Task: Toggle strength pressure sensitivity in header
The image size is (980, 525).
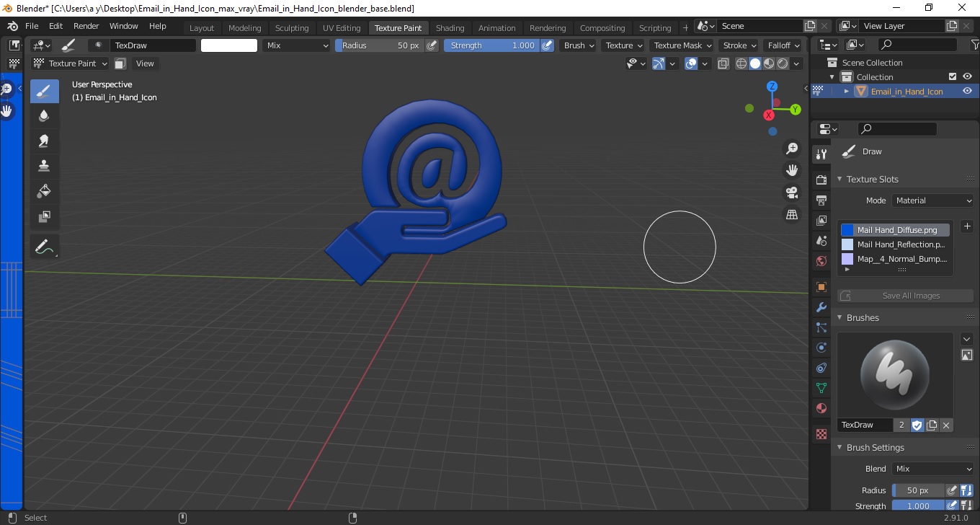Action: (547, 45)
